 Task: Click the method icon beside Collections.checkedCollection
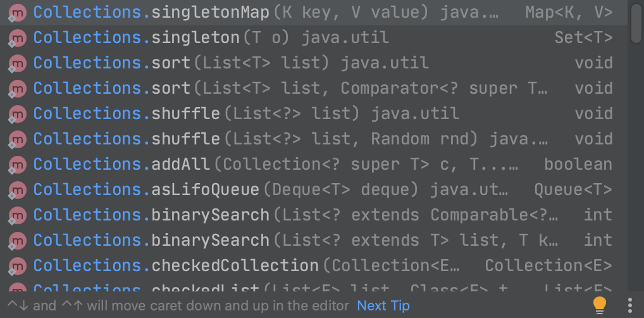pyautogui.click(x=16, y=266)
